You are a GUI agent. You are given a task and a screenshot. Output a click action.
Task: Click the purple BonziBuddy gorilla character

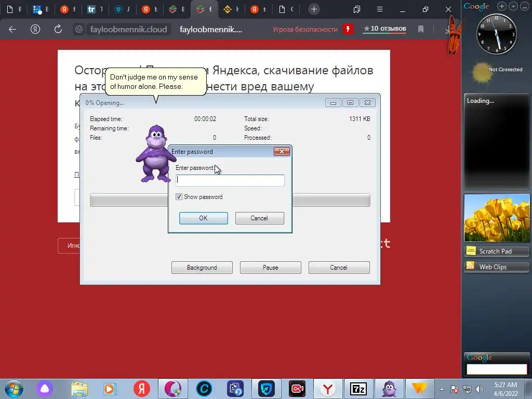pos(155,153)
